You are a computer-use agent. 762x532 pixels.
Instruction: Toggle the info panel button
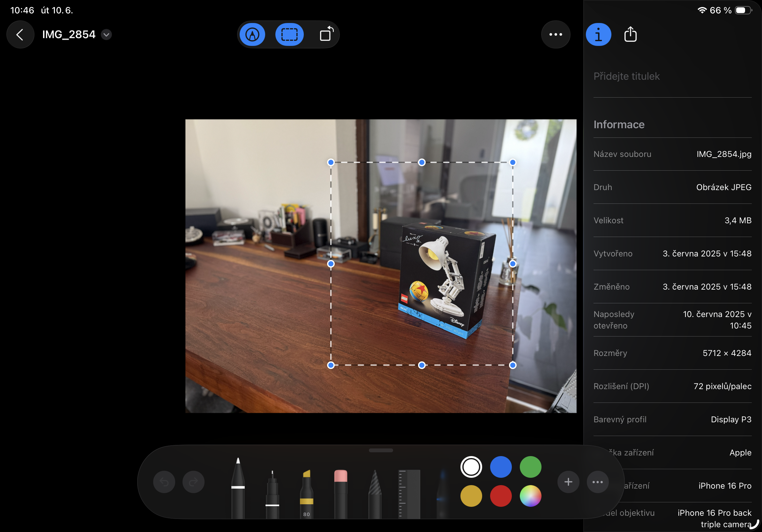pos(598,34)
